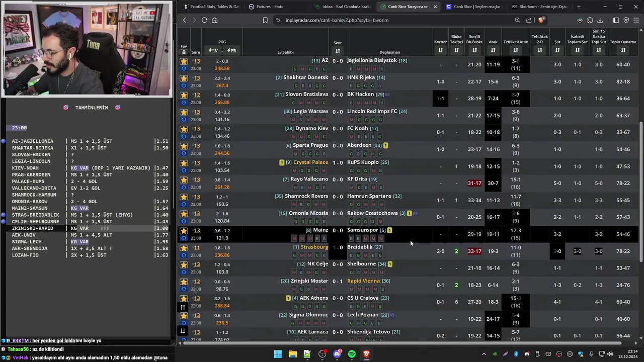Screen dimensions: 644x362
Task: Sort by Son15 Dk.Baskı column arrows
Action: click(x=474, y=50)
